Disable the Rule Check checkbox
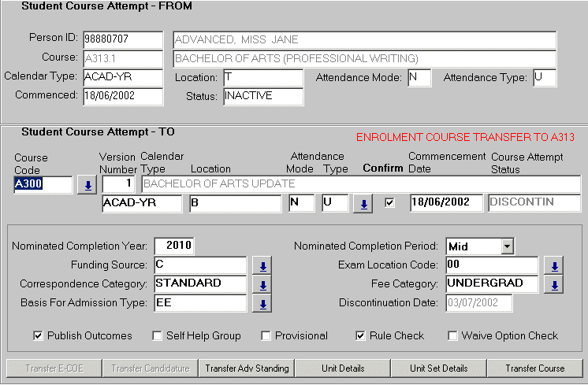588x385 pixels. tap(361, 336)
